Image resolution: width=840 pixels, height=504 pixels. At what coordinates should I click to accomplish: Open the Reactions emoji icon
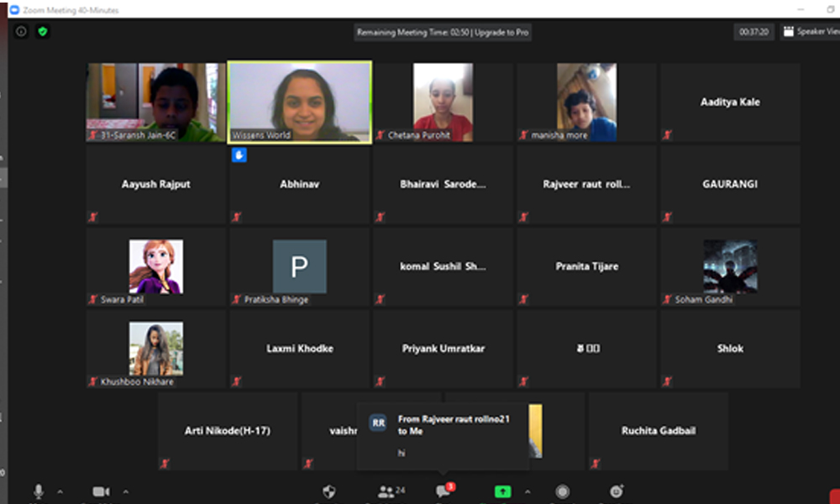pyautogui.click(x=617, y=491)
